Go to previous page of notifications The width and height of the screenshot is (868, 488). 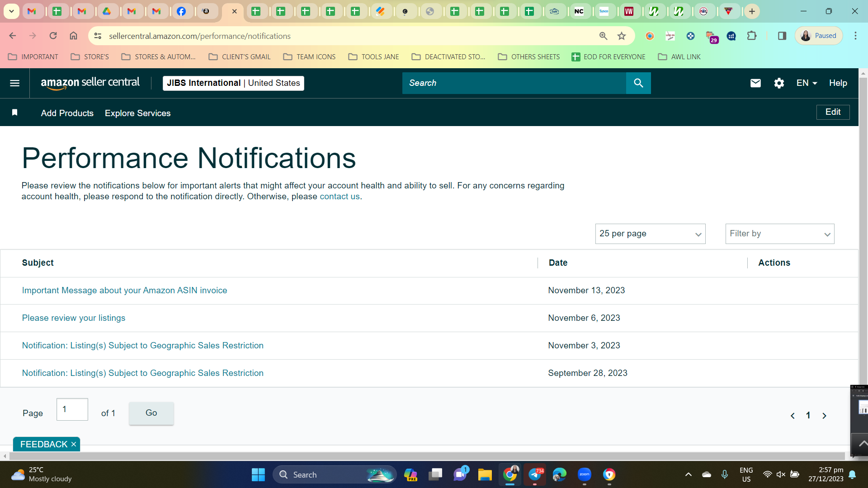click(x=793, y=416)
